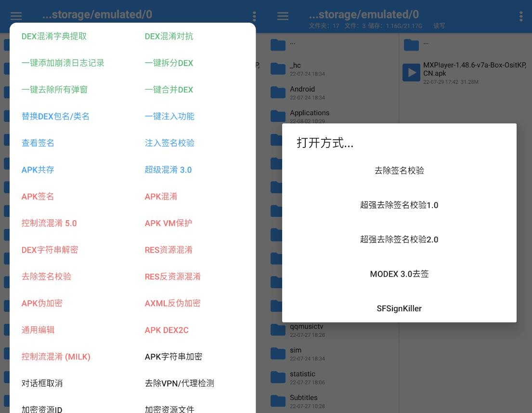Choose APK签名 option
This screenshot has height=413, width=532.
pos(38,197)
